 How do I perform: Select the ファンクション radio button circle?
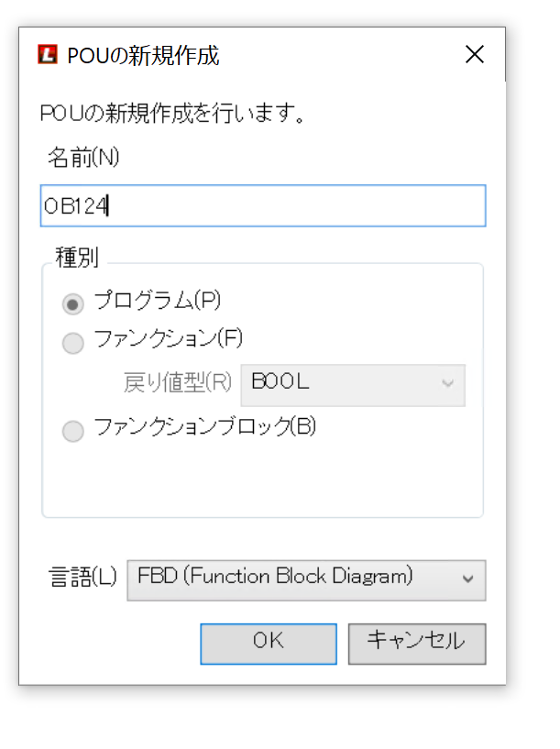tap(72, 343)
